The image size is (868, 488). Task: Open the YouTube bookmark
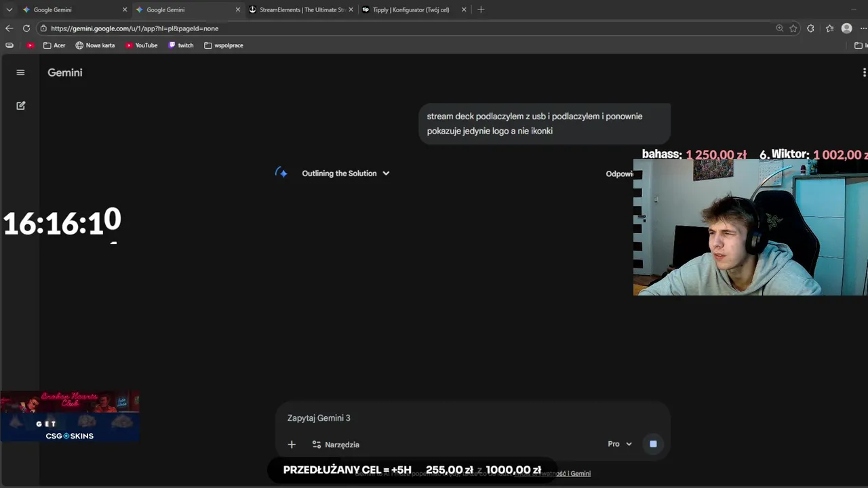coord(141,45)
